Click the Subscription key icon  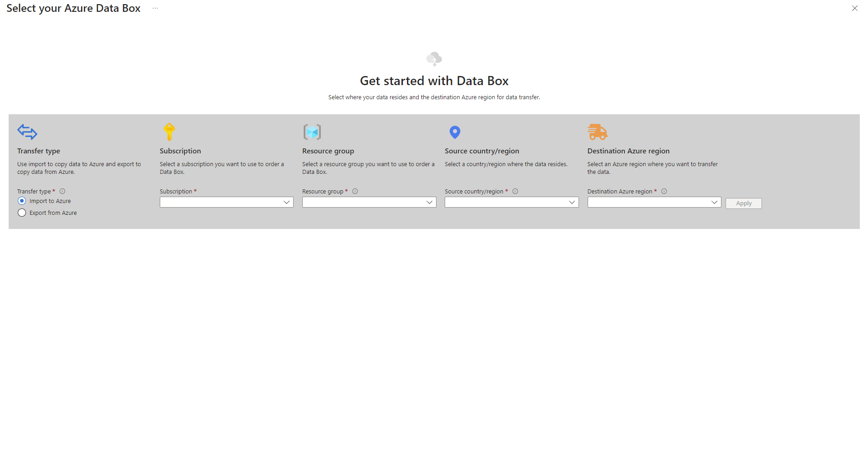tap(169, 132)
